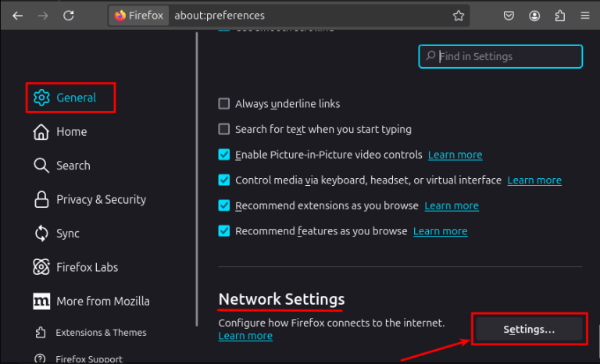Click the Find in Settings search field
Viewport: 600px width, 364px height.
[501, 57]
